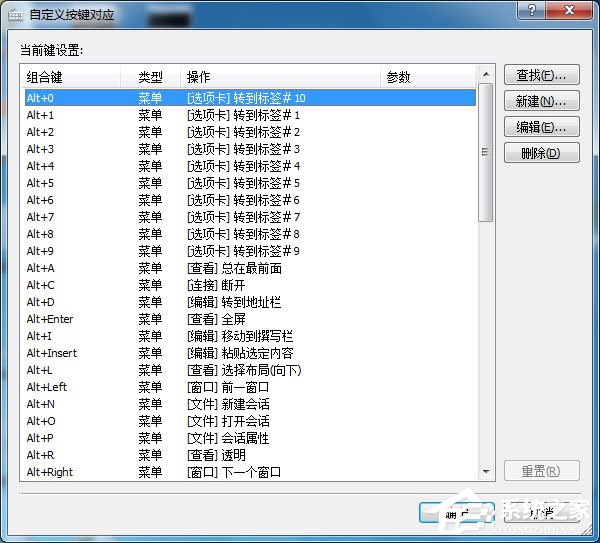Sort by the 操作 column header
The height and width of the screenshot is (543, 600).
click(x=280, y=77)
